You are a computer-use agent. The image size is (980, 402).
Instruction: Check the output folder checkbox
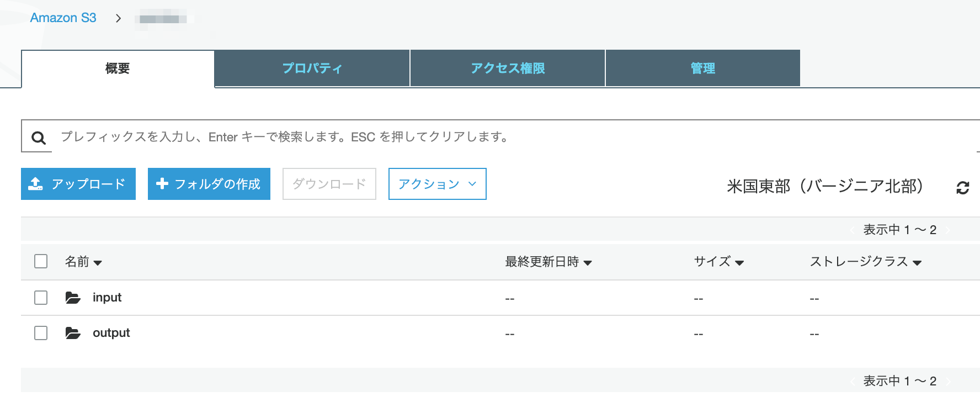click(41, 333)
